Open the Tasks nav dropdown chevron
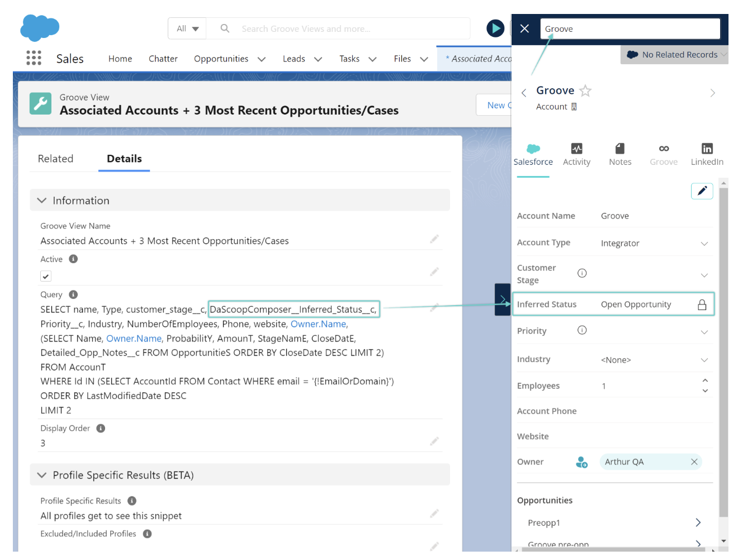The width and height of the screenshot is (738, 560). point(373,59)
